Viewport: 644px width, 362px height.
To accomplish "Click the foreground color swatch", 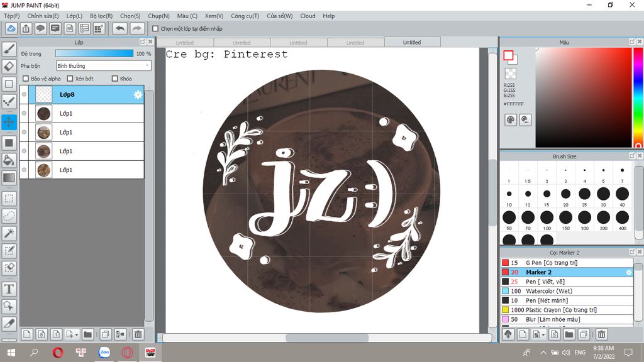I will pos(508,55).
